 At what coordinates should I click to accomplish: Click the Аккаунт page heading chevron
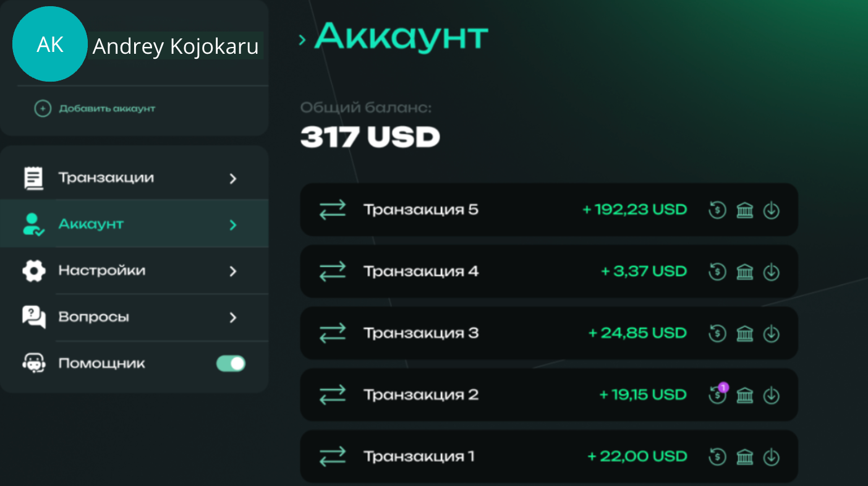tap(302, 40)
